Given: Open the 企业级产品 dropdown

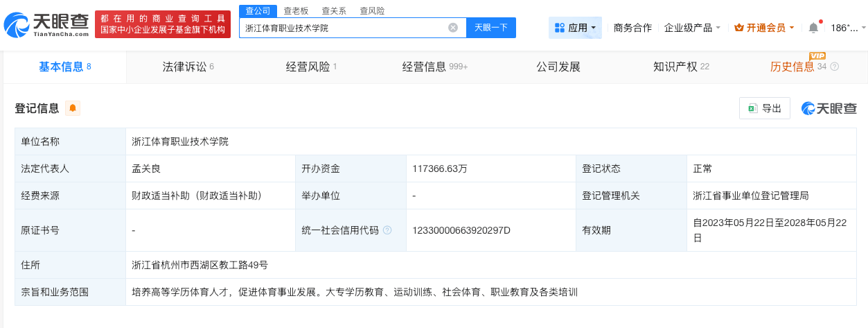Looking at the screenshot, I should pyautogui.click(x=692, y=28).
